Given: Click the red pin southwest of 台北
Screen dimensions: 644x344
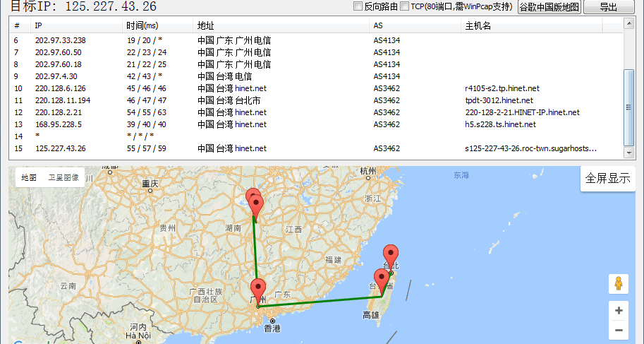Looking at the screenshot, I should (x=382, y=281).
